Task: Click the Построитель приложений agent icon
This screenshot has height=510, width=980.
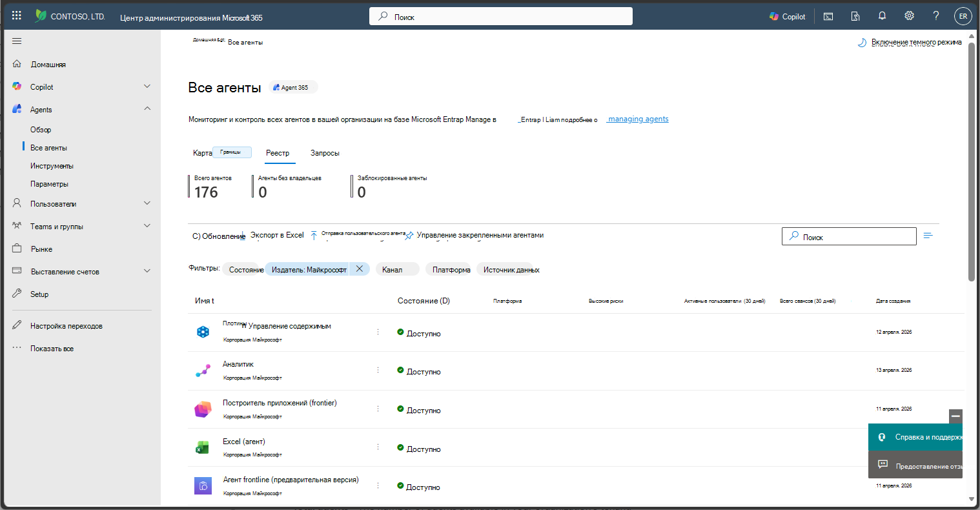Action: (203, 409)
